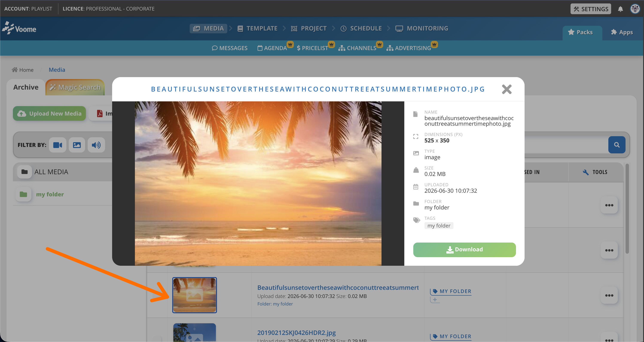
Task: Click the Home breadcrumb text
Action: point(26,70)
